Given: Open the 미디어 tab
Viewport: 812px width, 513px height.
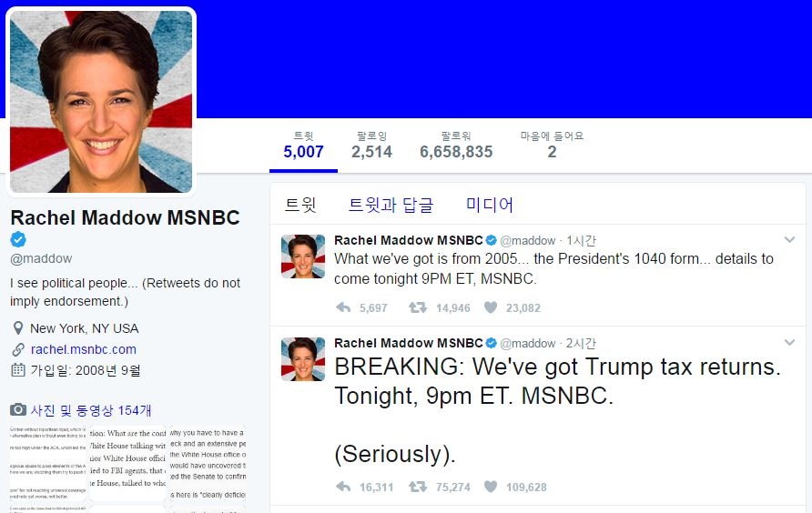Looking at the screenshot, I should pos(490,205).
